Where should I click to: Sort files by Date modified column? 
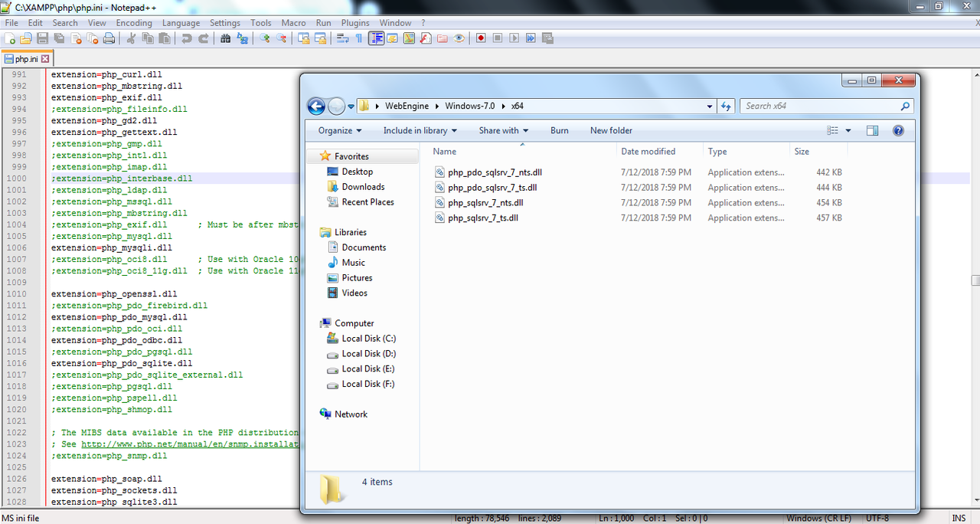coord(648,152)
